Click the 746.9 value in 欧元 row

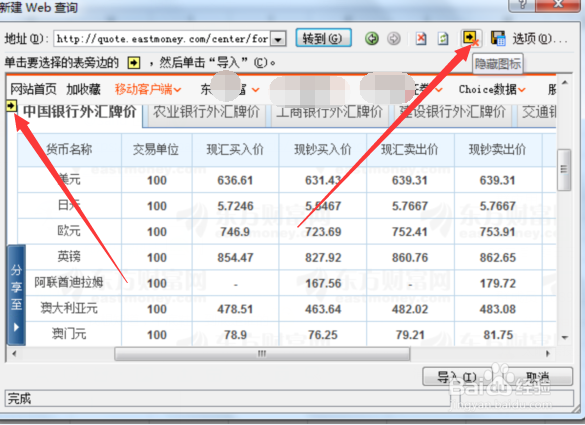[235, 232]
